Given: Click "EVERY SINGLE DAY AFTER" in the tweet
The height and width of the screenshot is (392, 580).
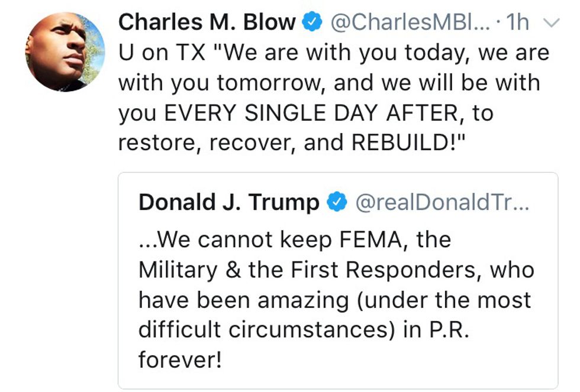Looking at the screenshot, I should (x=308, y=113).
